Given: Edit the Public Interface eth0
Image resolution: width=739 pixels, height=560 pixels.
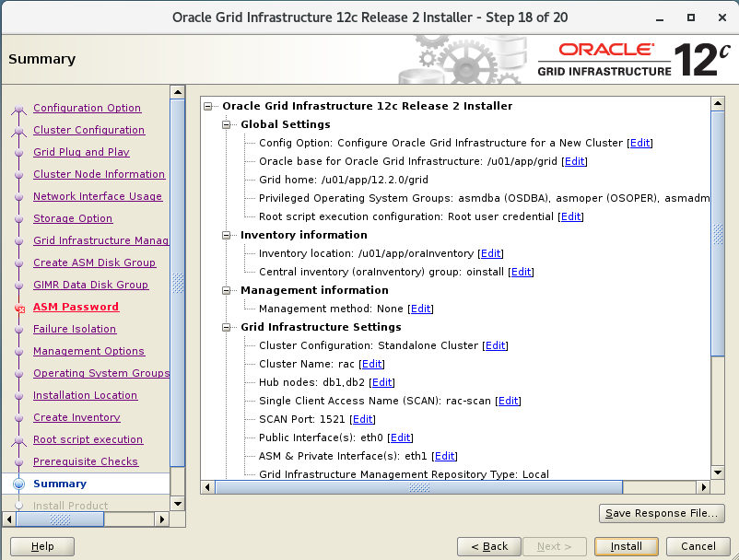Looking at the screenshot, I should tap(401, 437).
